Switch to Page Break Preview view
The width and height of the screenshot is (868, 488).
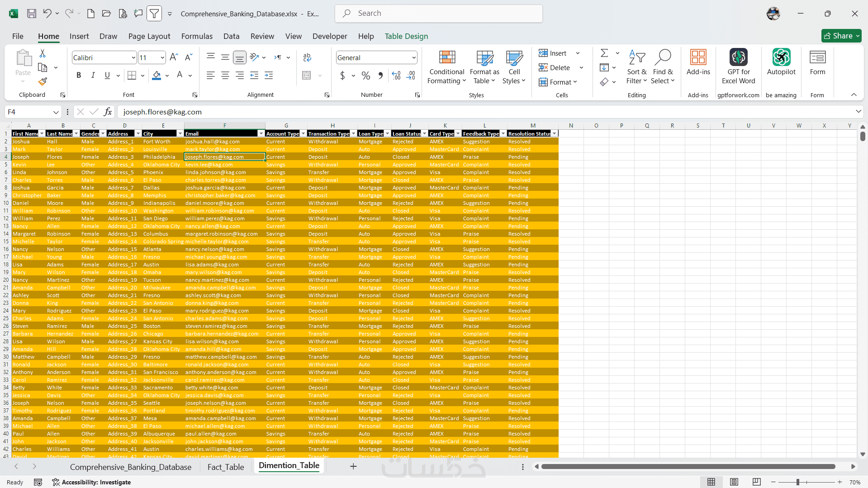coord(756,482)
